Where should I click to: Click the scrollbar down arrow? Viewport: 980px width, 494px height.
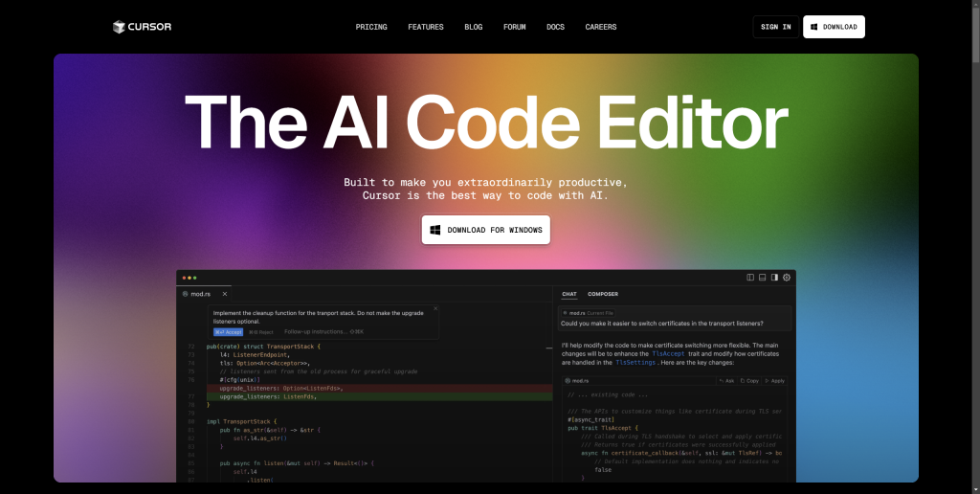tap(975, 488)
